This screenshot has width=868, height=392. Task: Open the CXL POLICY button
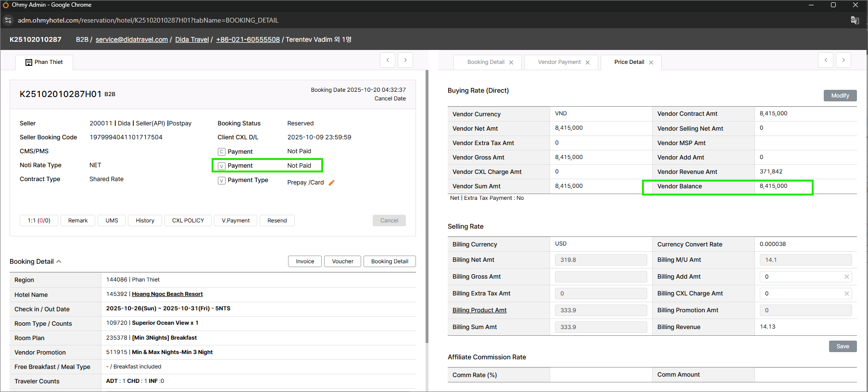(188, 220)
